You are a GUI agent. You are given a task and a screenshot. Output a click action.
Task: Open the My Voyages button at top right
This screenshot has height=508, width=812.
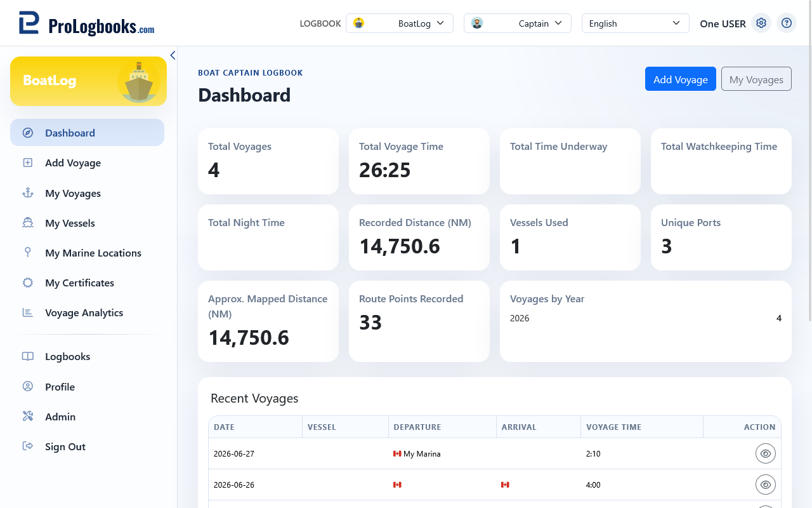point(756,79)
